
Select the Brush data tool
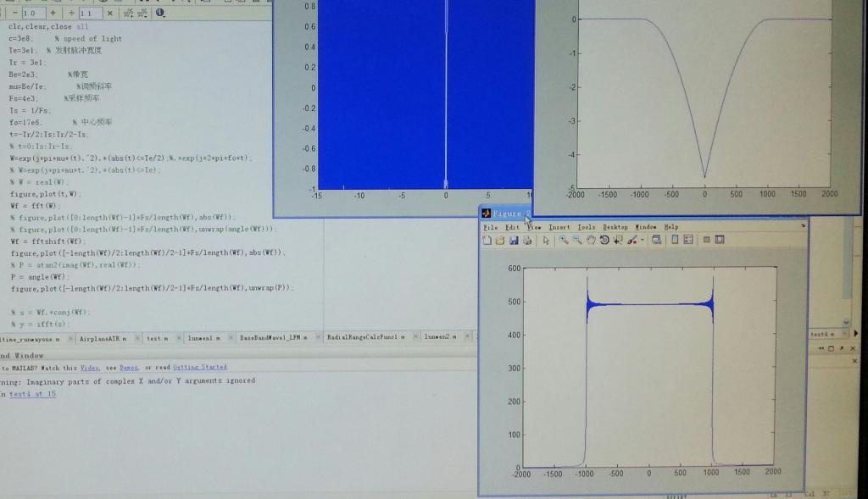click(x=632, y=240)
